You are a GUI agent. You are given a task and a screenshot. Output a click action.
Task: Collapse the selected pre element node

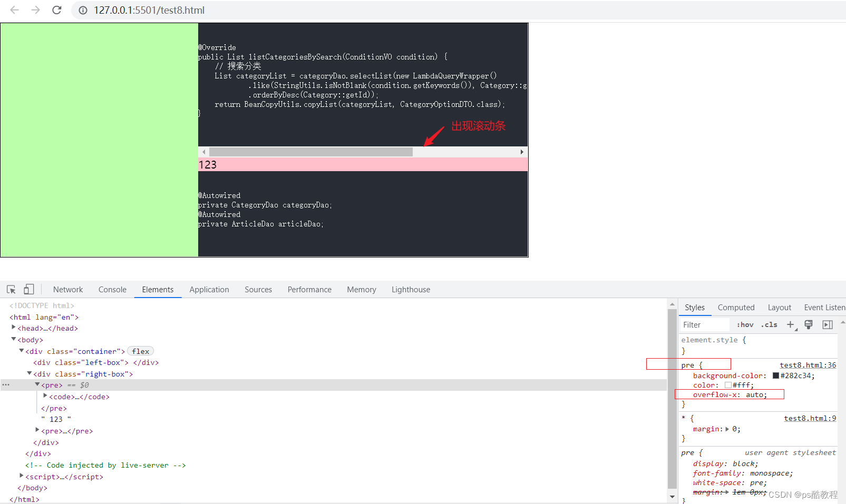pyautogui.click(x=37, y=385)
